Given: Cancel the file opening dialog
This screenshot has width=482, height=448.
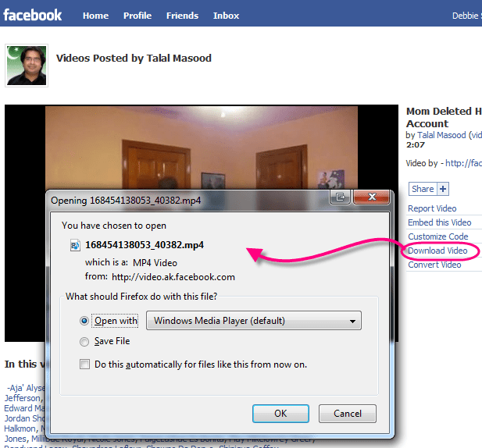Looking at the screenshot, I should [x=348, y=414].
